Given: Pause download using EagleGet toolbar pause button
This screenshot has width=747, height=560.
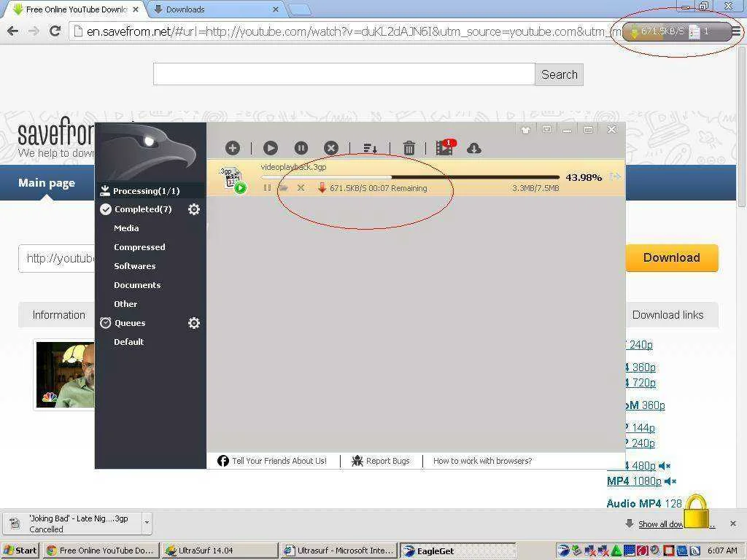Looking at the screenshot, I should [301, 148].
